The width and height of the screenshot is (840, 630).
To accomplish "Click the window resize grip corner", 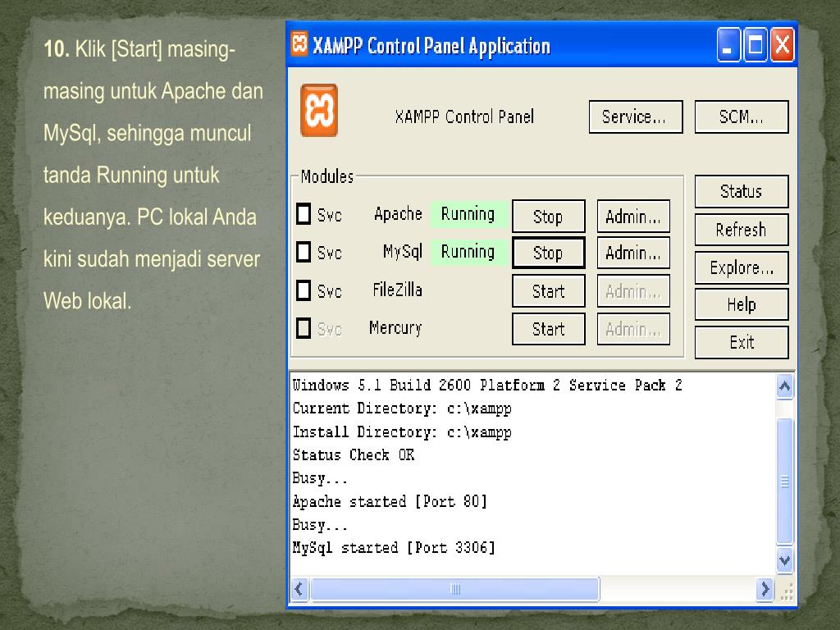I will click(x=787, y=592).
